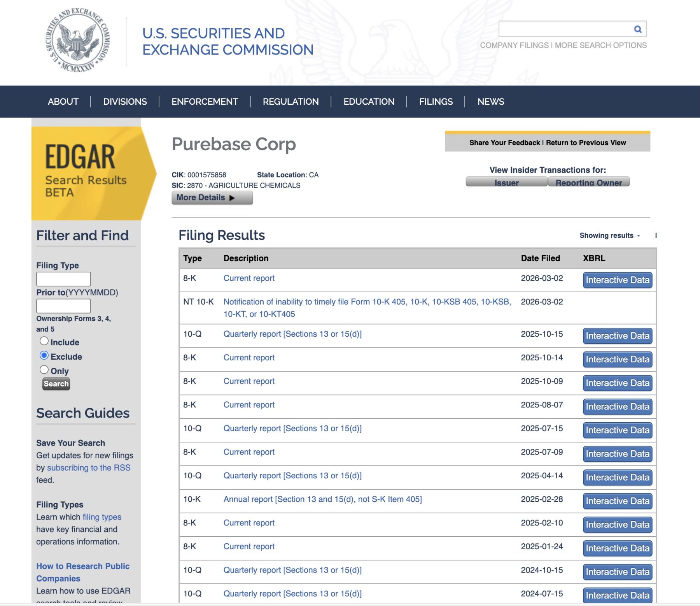View Reporting Owner insider transactions
The width and height of the screenshot is (700, 606).
[588, 182]
